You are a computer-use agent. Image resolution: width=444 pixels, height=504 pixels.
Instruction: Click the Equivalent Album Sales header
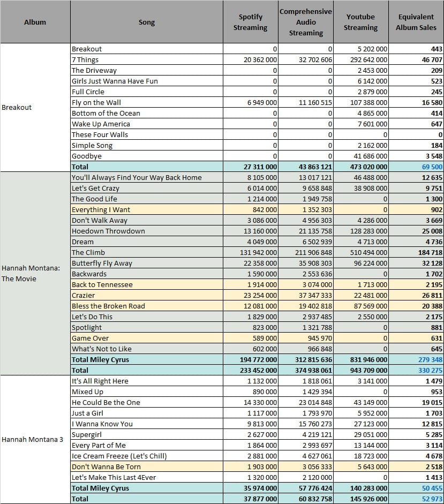point(416,22)
